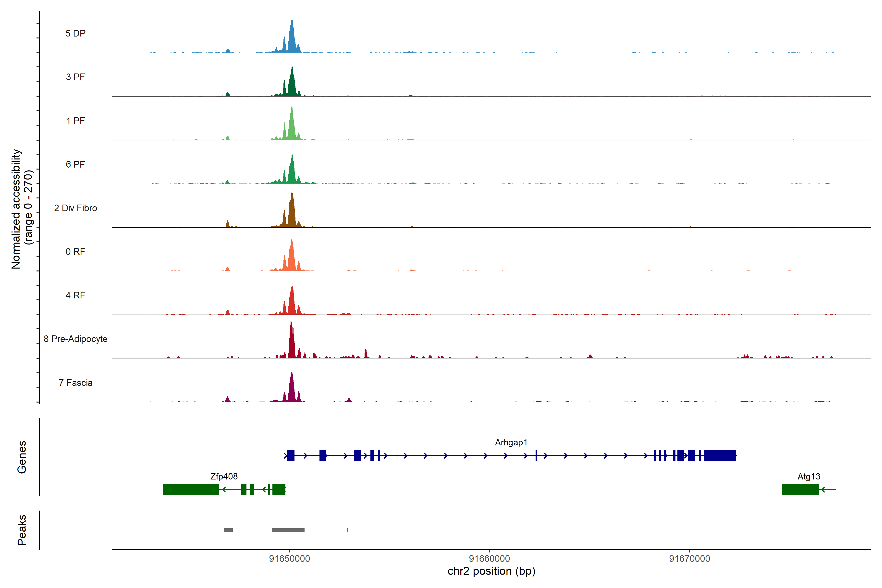Image resolution: width=882 pixels, height=588 pixels.
Task: Click the leftmost small gray peak bar
Action: coord(228,530)
